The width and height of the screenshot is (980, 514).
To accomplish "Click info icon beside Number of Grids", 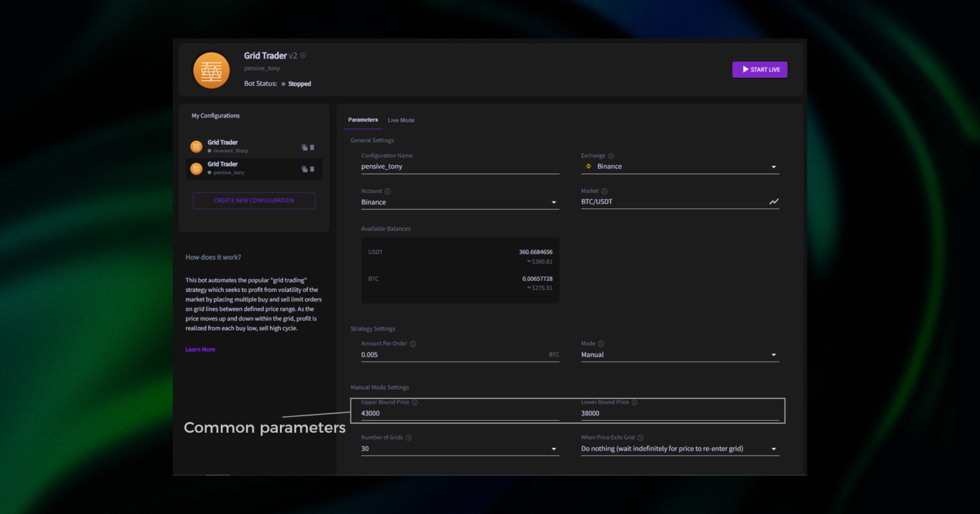I will 408,438.
